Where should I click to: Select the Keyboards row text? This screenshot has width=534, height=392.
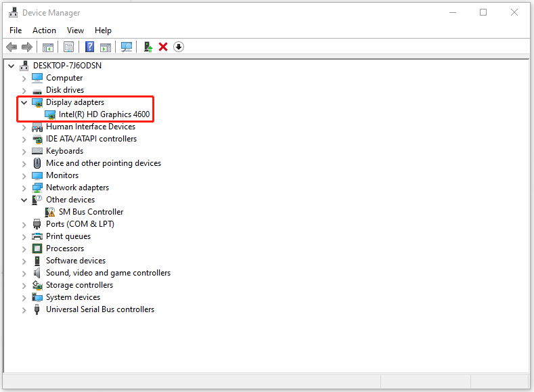coord(65,151)
